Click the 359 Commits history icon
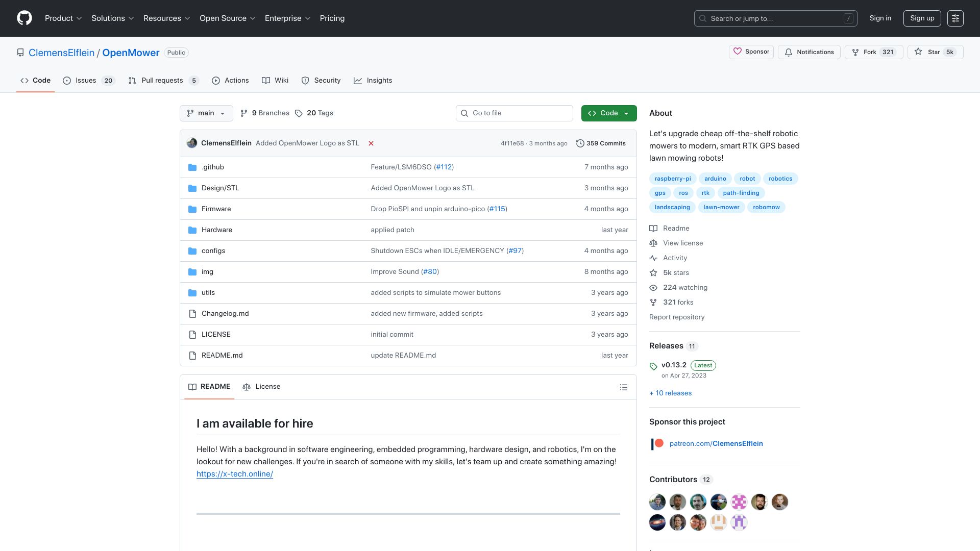Screen dimensions: 980x551 click(580, 143)
